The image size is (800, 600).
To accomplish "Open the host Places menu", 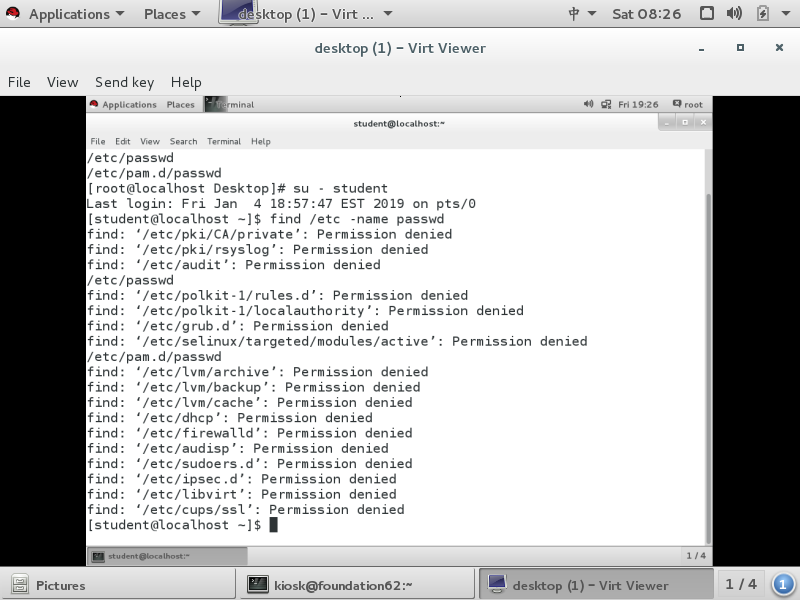I will pyautogui.click(x=172, y=14).
